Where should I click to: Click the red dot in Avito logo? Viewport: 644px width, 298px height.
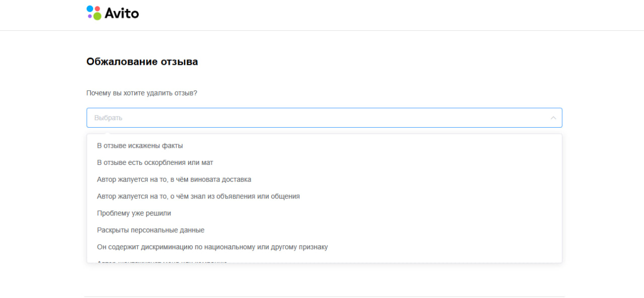[98, 9]
